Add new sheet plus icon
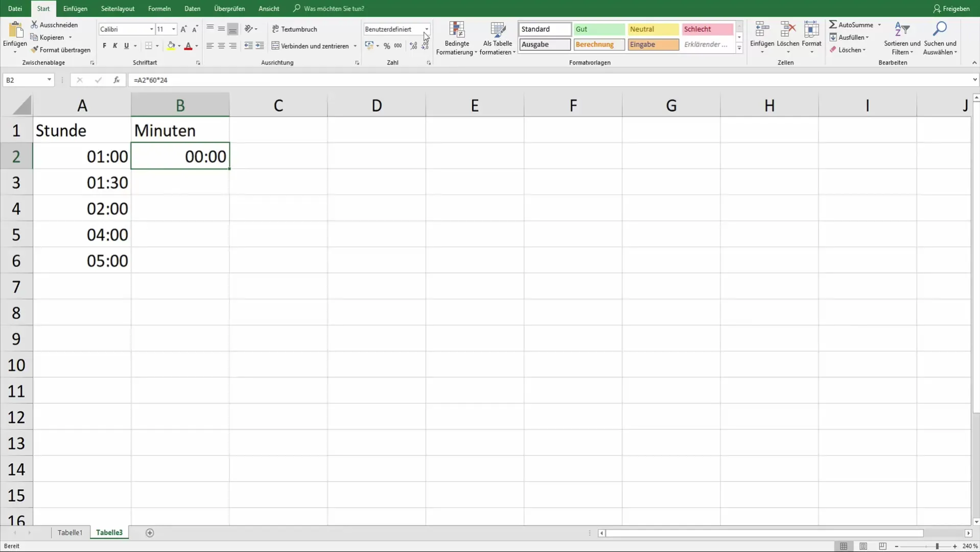The height and width of the screenshot is (552, 980). click(150, 533)
